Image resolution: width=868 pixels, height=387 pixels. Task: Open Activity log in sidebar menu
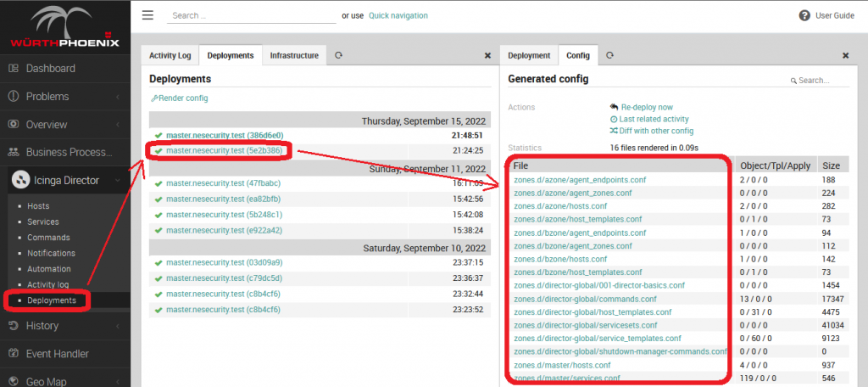(x=48, y=284)
